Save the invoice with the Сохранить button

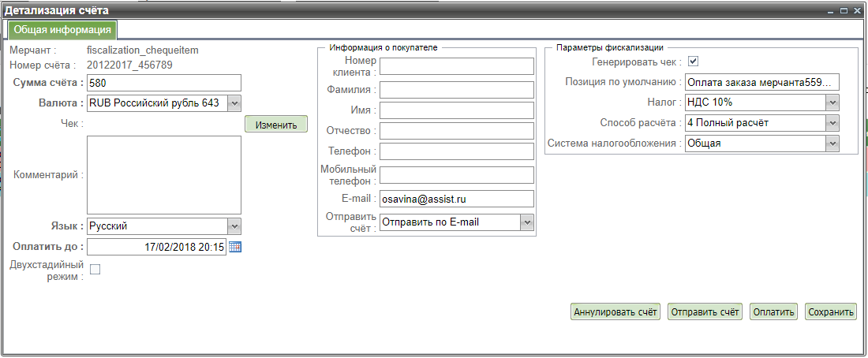831,311
